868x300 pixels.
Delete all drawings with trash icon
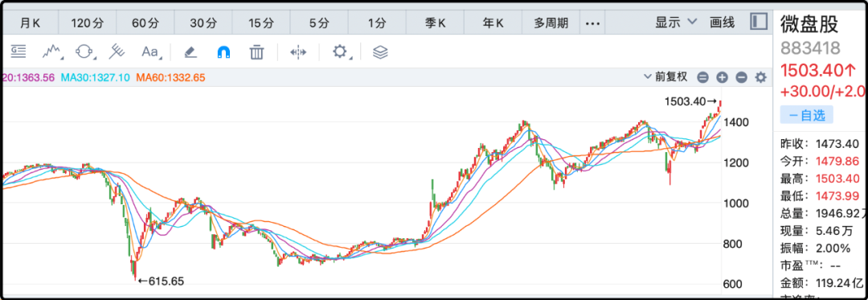pos(256,52)
